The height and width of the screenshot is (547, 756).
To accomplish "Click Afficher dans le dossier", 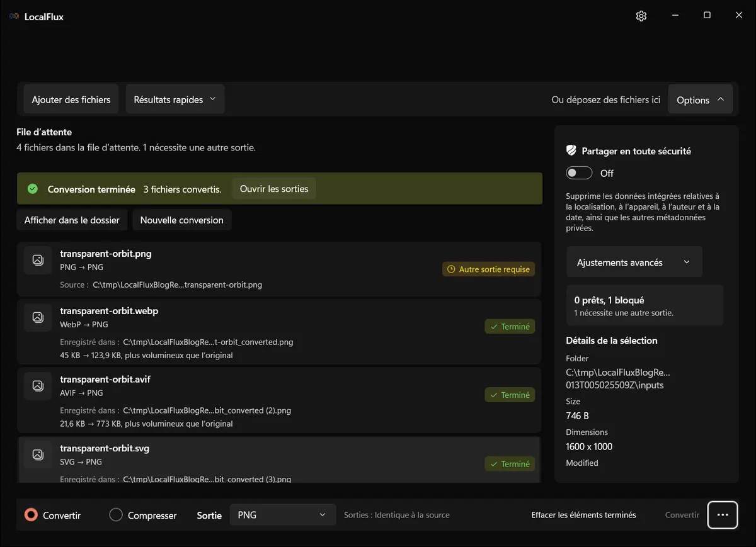I will point(72,220).
